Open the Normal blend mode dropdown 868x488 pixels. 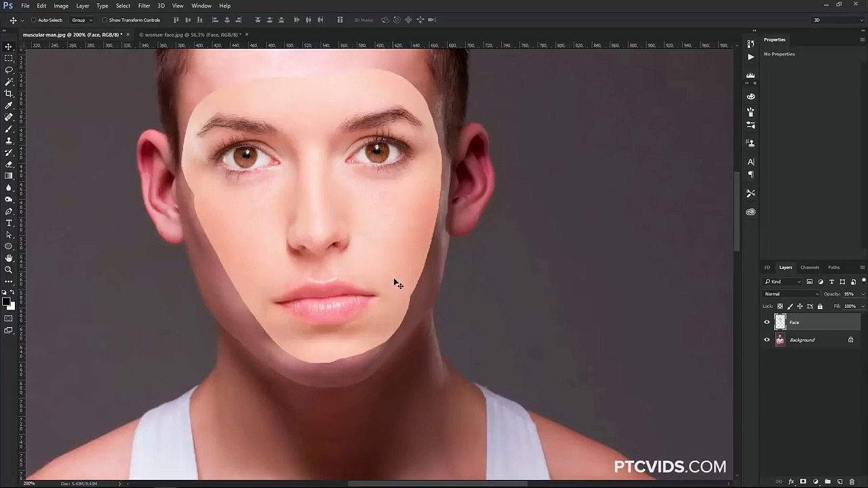(791, 294)
